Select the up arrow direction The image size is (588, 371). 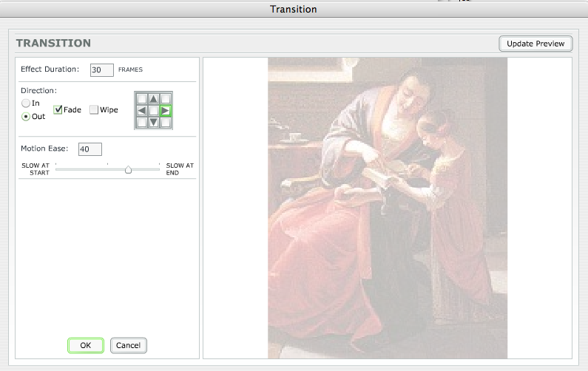tap(153, 99)
